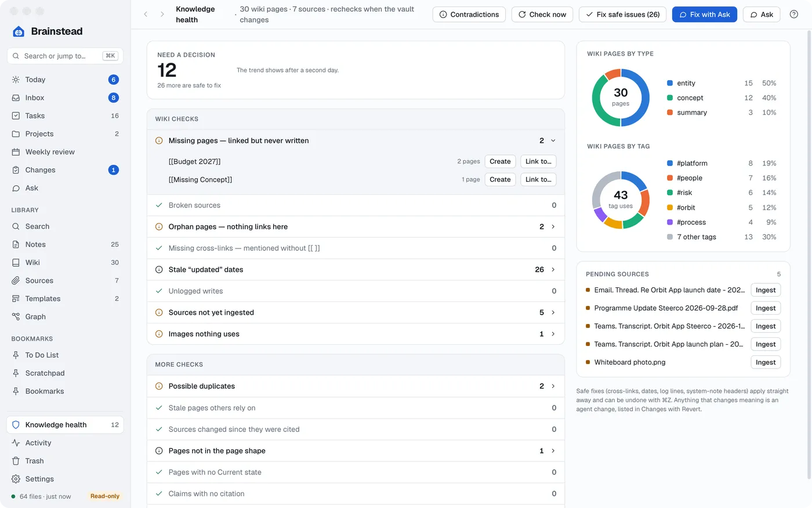Click the Templates layout icon

(16, 298)
